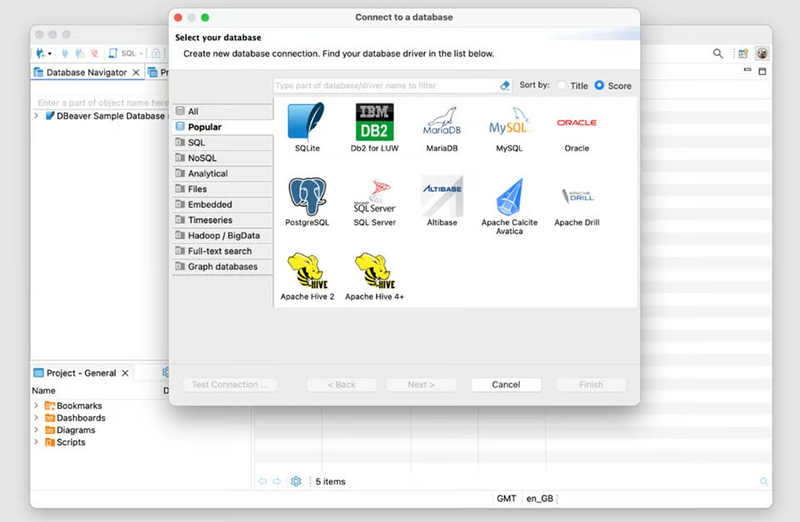
Task: Minimize the editor panel view
Action: [x=747, y=70]
